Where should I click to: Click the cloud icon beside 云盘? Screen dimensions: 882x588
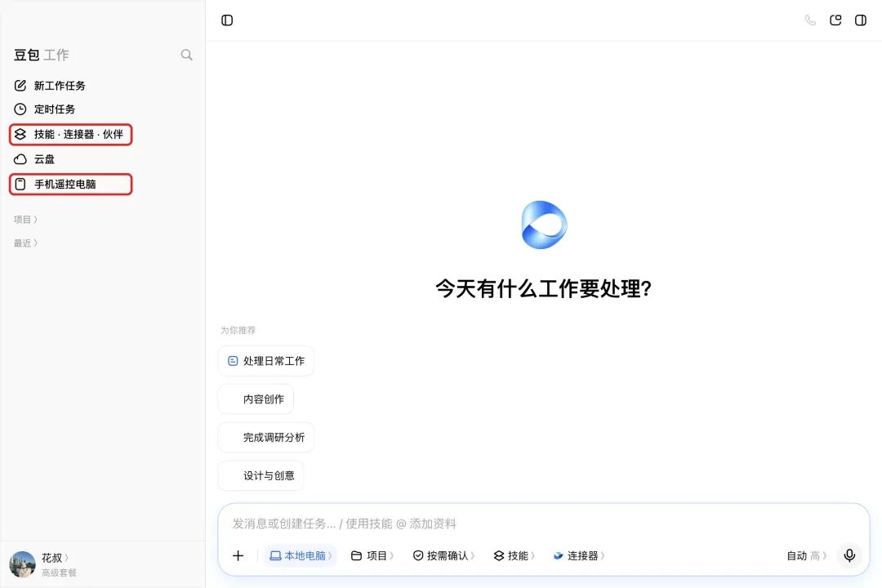(20, 159)
